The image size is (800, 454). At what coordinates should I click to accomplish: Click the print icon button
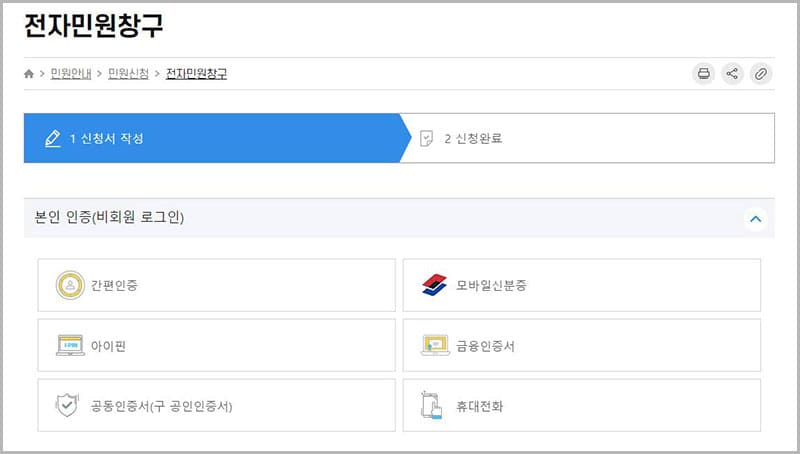point(704,73)
